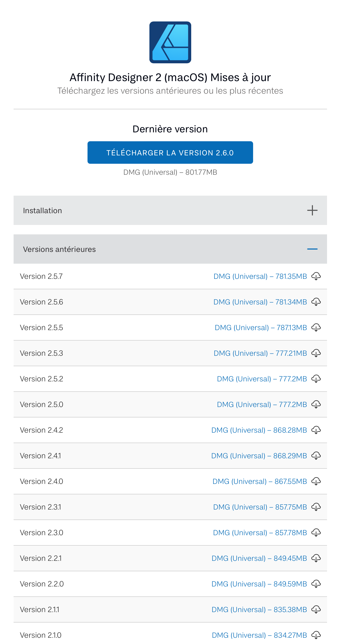Viewport: 338px width, 644px height.
Task: Click the minus icon on Versions antérieures
Action: click(x=312, y=249)
